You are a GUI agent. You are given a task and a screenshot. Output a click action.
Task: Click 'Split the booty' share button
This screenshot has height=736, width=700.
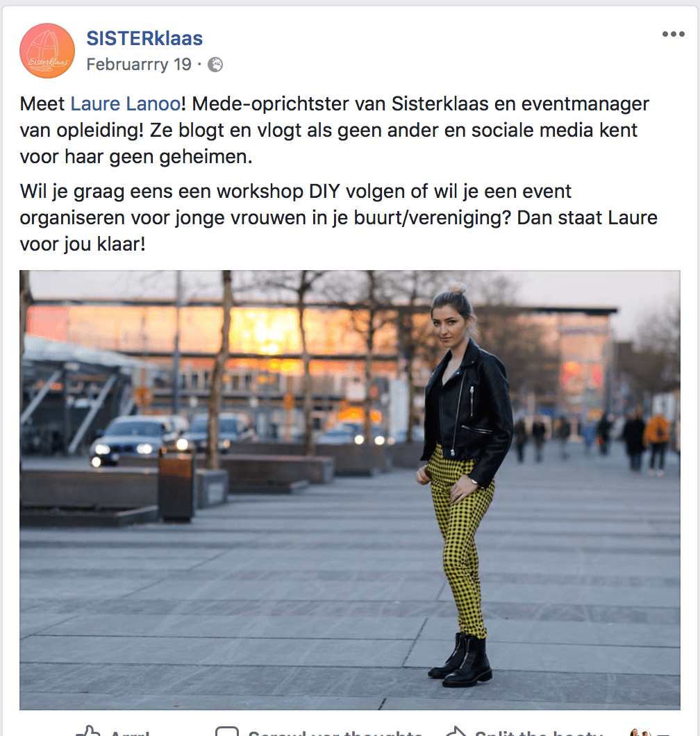(539, 733)
